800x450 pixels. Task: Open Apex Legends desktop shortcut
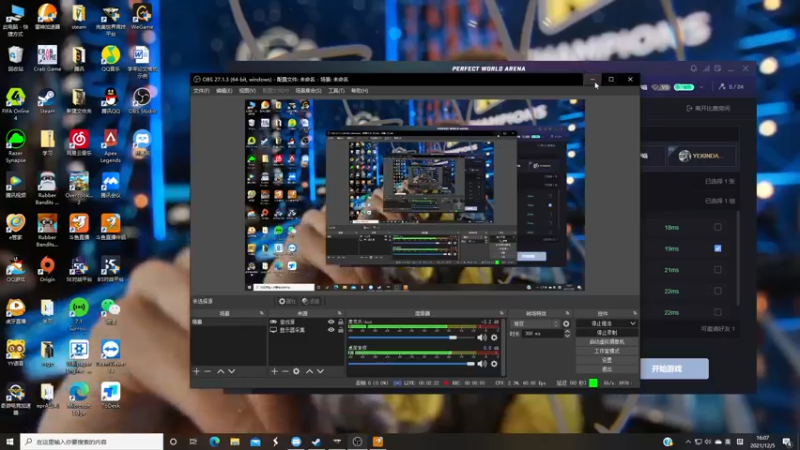click(x=110, y=145)
